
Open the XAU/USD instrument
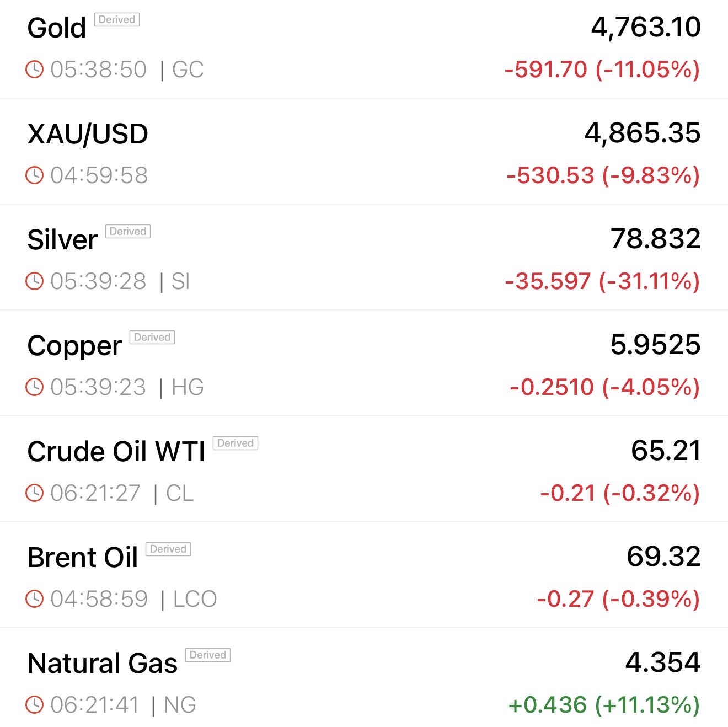88,134
